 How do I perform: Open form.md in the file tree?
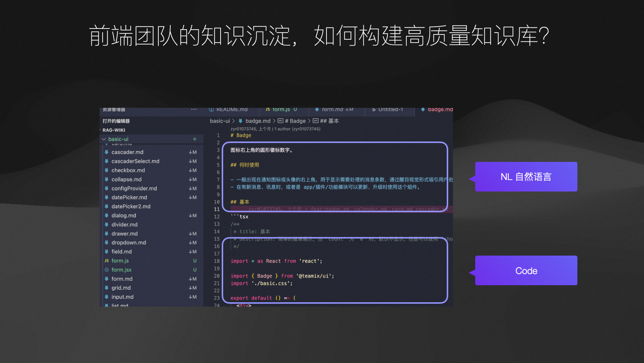pos(122,279)
